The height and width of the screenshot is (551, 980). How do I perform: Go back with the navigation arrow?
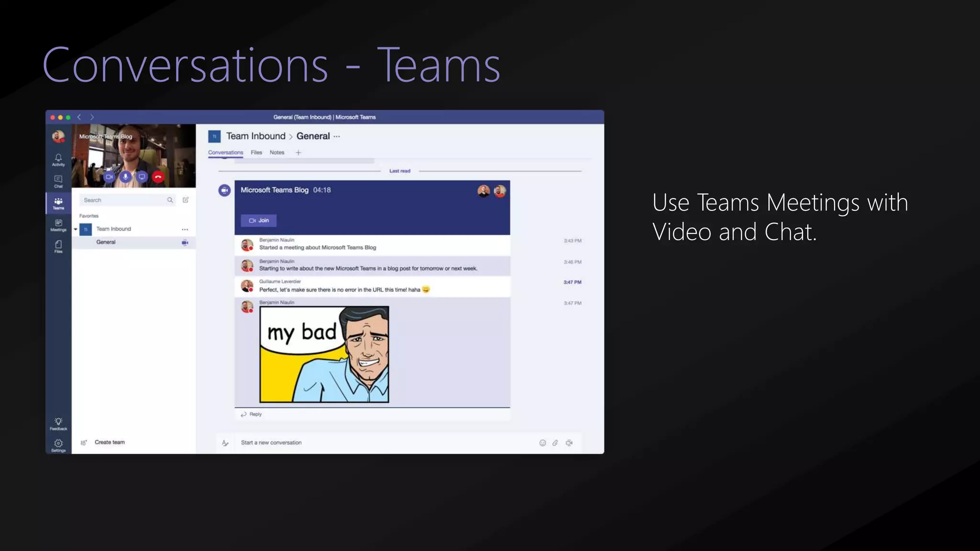79,117
